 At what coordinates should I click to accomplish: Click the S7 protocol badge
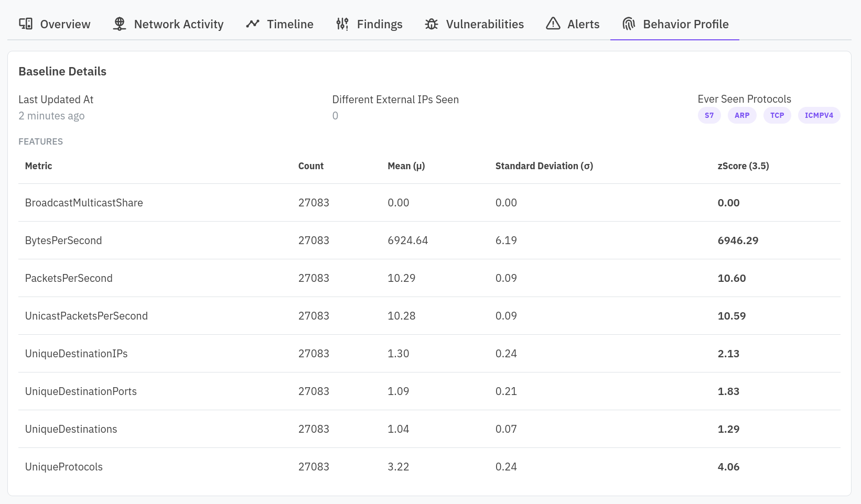pos(709,115)
